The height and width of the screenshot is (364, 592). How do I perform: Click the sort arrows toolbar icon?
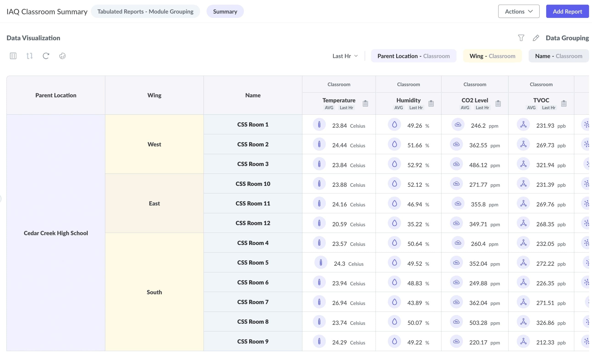[29, 56]
